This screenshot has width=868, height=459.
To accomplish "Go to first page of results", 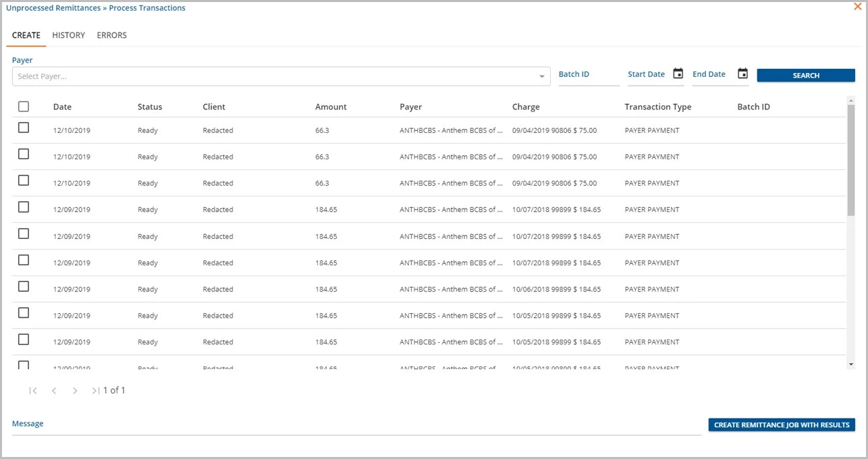I will [x=33, y=390].
